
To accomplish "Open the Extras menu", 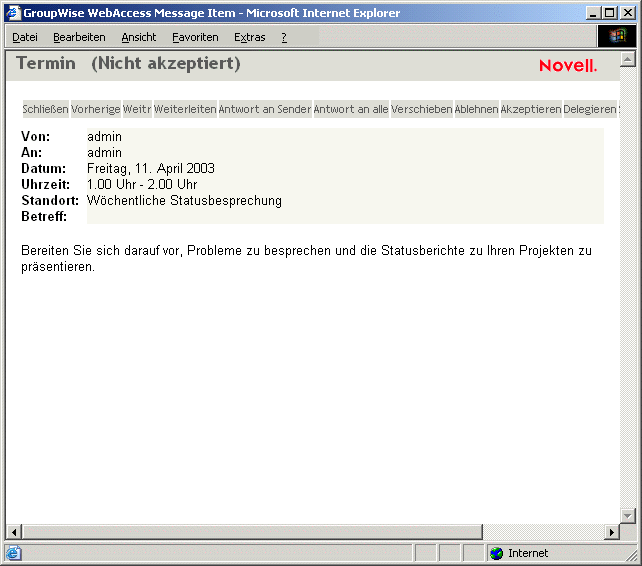I will [249, 37].
